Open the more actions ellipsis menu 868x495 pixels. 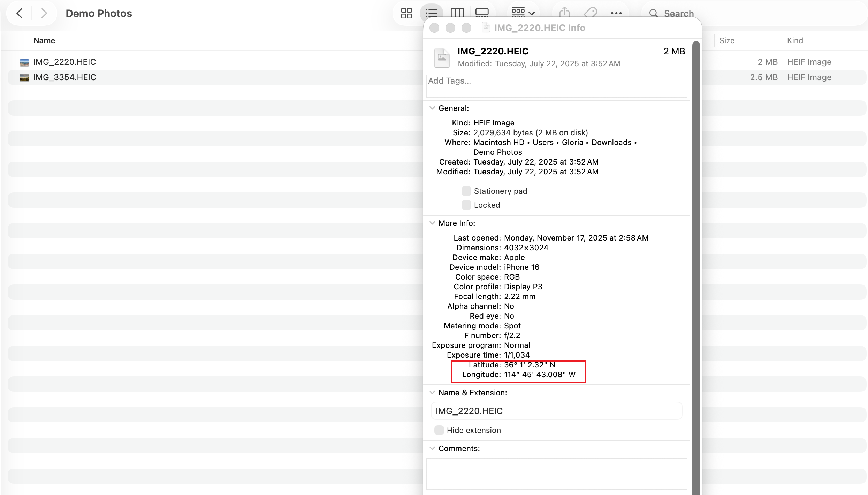616,13
